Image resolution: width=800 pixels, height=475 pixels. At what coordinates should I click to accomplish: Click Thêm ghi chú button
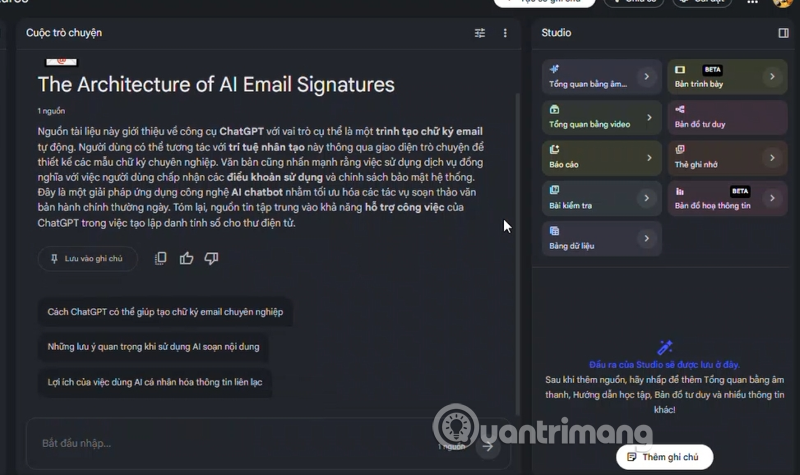pyautogui.click(x=664, y=457)
